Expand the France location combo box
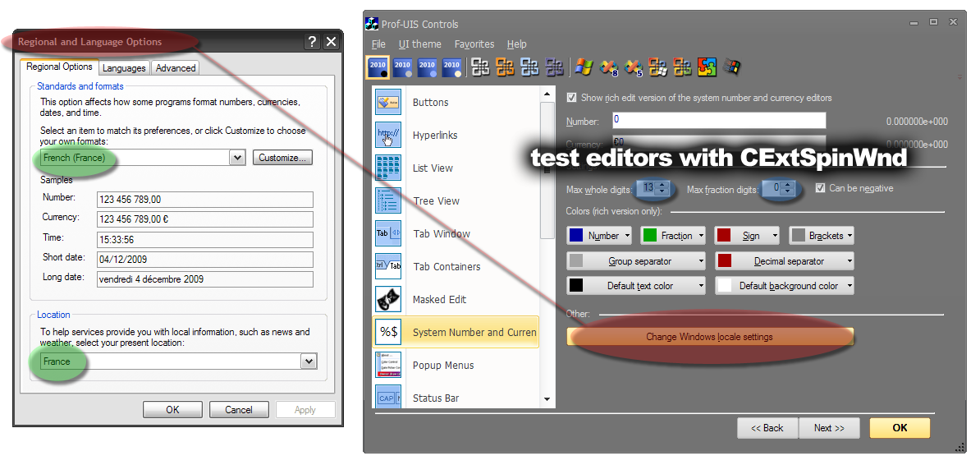The image size is (980, 465). pyautogui.click(x=308, y=361)
